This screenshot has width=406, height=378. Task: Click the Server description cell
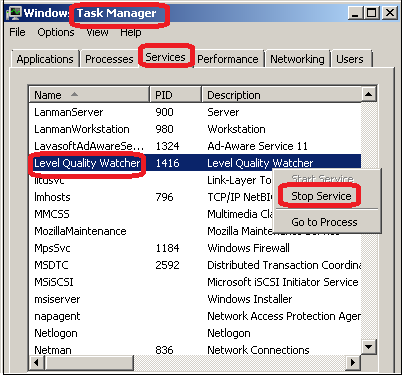[x=223, y=112]
